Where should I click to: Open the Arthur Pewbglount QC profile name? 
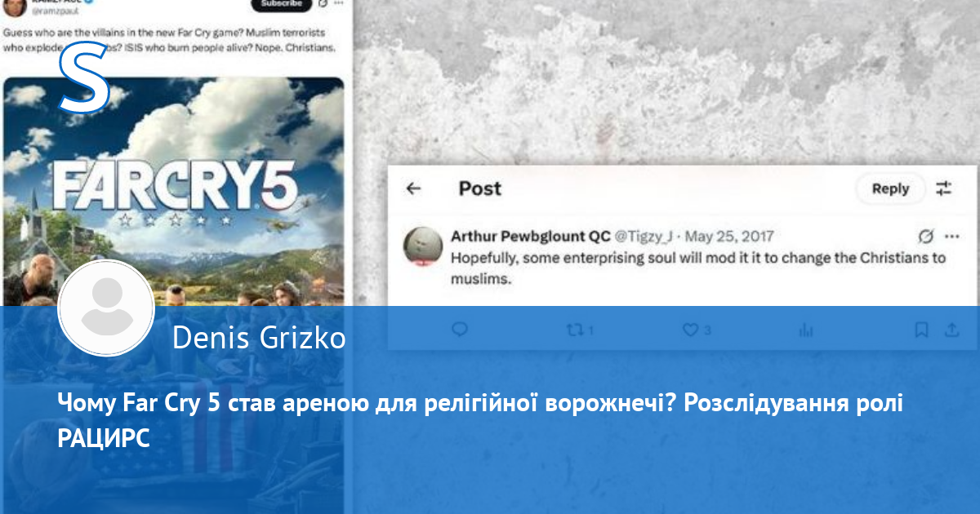point(530,237)
